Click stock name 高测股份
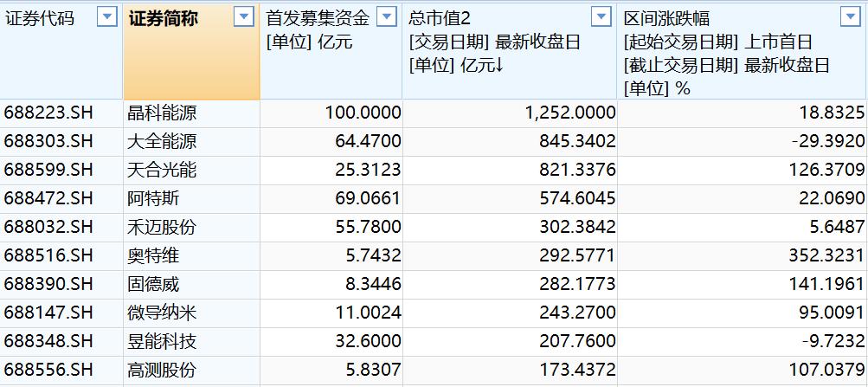Screen dimensions: 868x387 [162, 371]
